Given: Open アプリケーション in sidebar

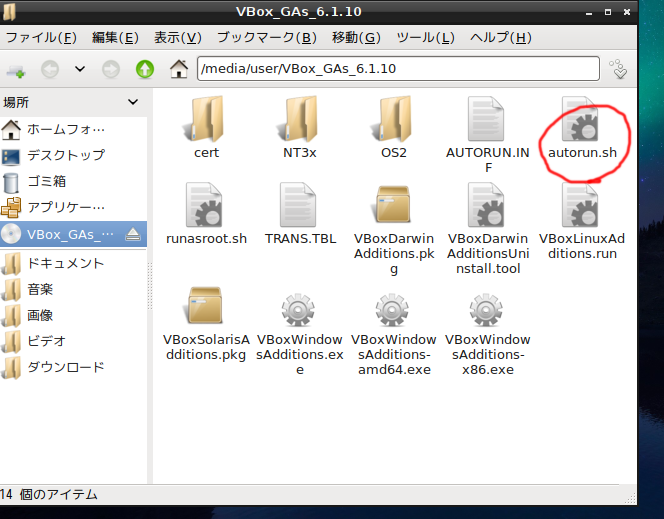Looking at the screenshot, I should click(x=73, y=207).
